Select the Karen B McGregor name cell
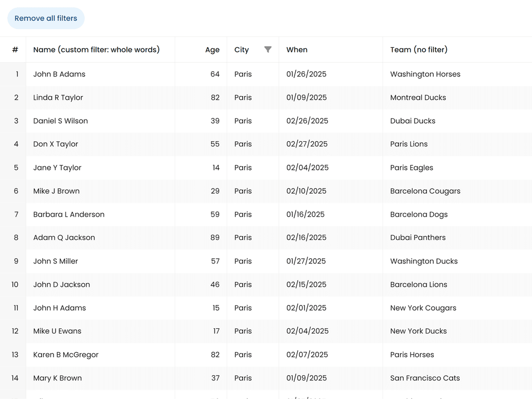 [x=66, y=355]
